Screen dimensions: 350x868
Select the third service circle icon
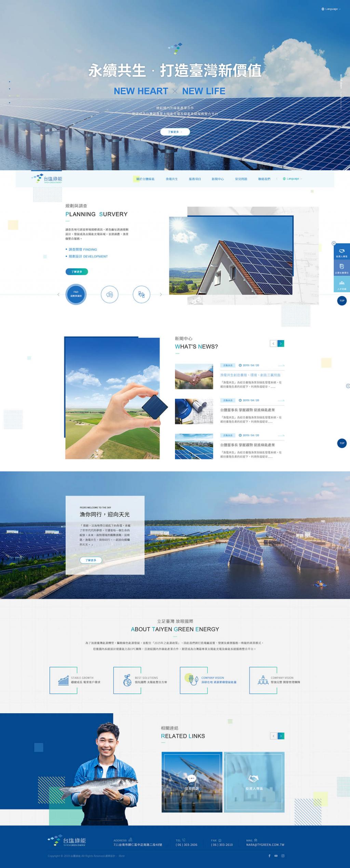tap(142, 294)
